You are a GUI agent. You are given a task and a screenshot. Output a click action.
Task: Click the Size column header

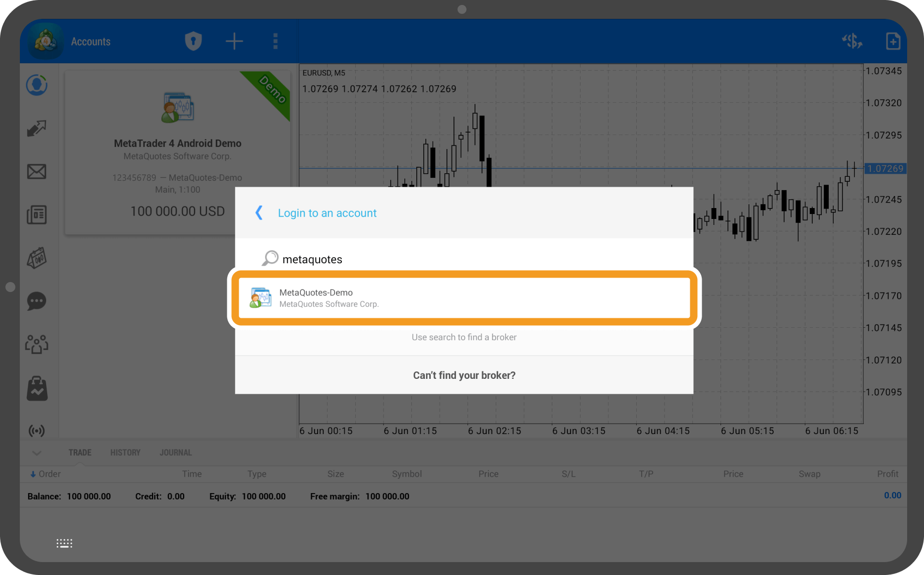[x=335, y=474]
